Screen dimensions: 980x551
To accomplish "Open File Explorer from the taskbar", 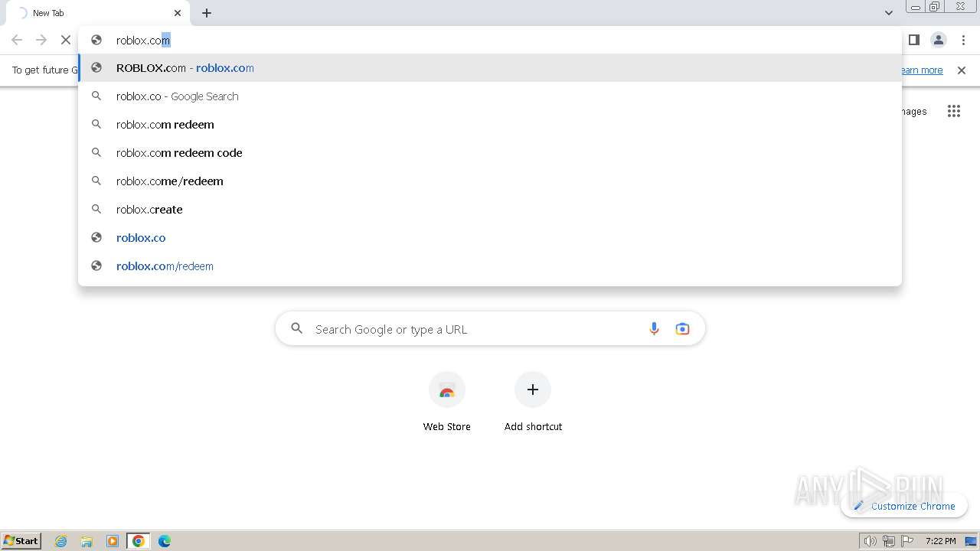I will pyautogui.click(x=87, y=541).
